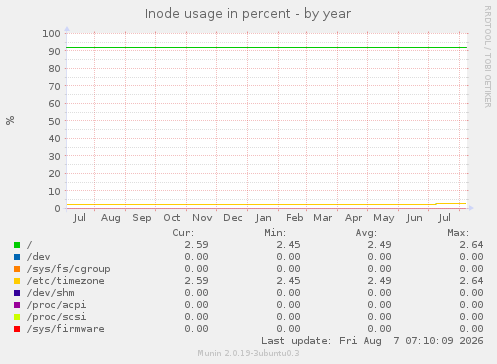Click the Cur value 2.59 in the /etc/timezone row
Screen dimensions: 497x364
[x=196, y=281]
